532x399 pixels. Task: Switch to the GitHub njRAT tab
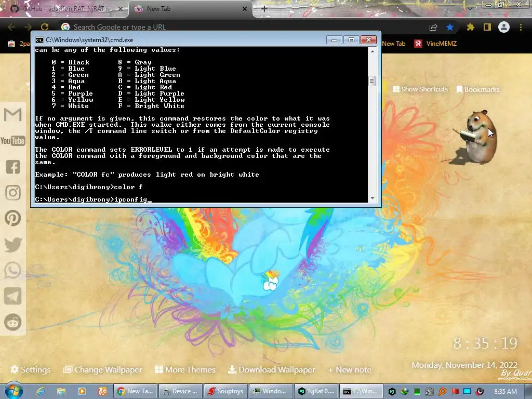pyautogui.click(x=64, y=9)
